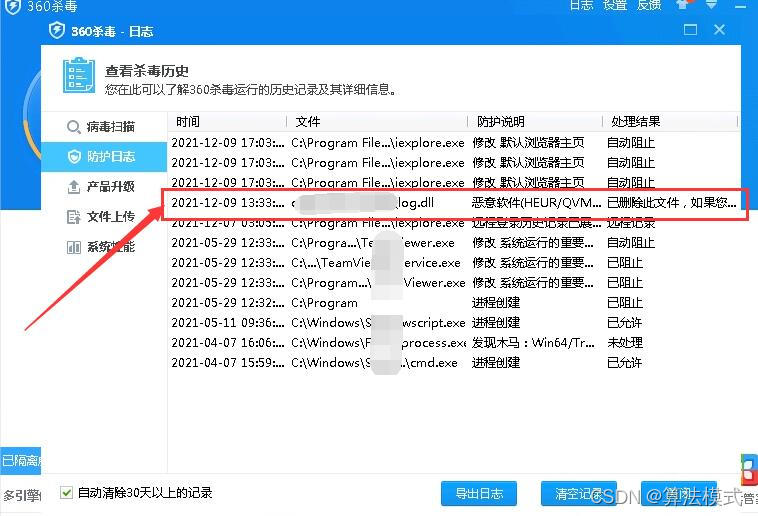This screenshot has width=758, height=516.
Task: Select the 防护日志 sidebar tab
Action: 104,157
